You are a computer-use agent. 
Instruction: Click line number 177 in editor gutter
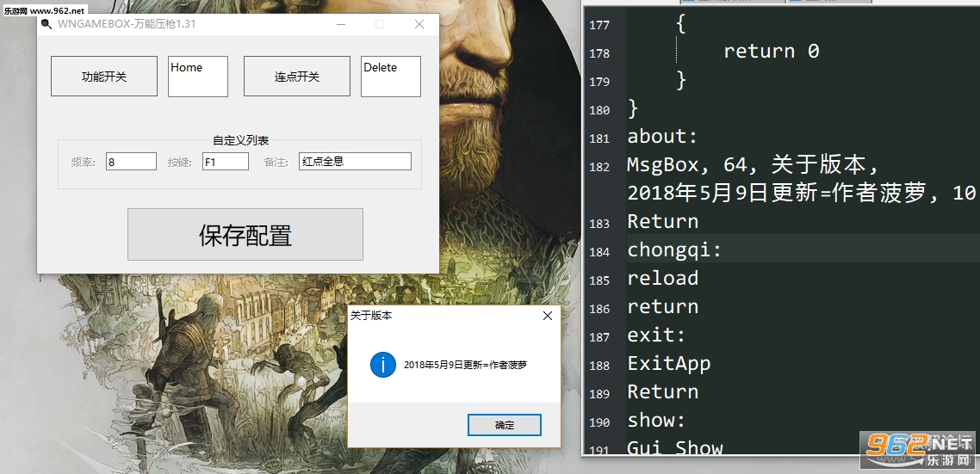coord(599,25)
